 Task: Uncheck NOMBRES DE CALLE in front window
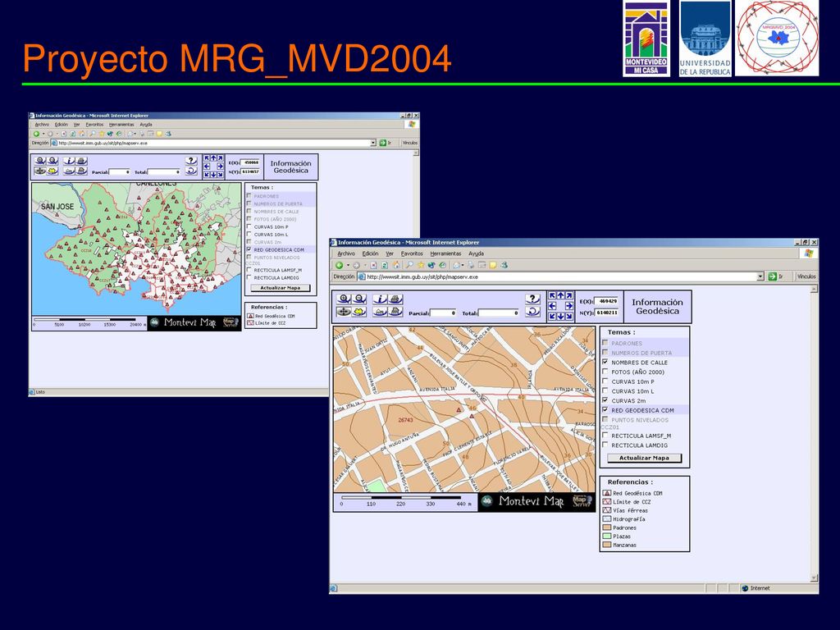605,362
